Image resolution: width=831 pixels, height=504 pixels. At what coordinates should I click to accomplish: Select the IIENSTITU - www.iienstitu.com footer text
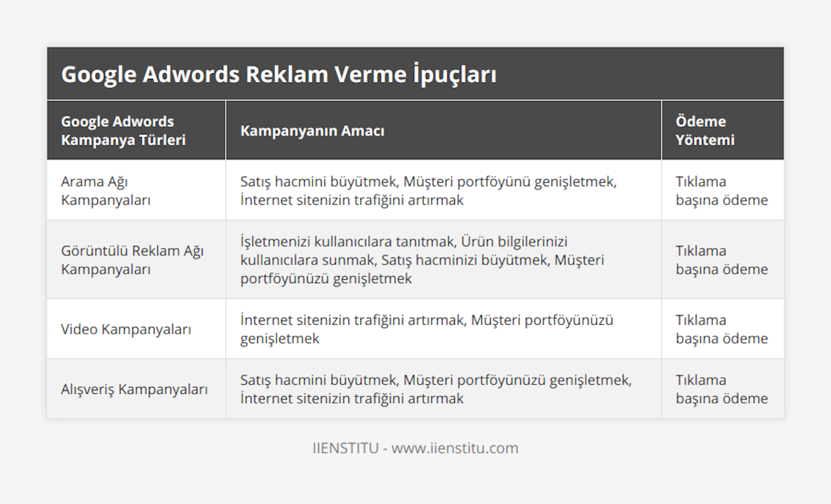(415, 448)
